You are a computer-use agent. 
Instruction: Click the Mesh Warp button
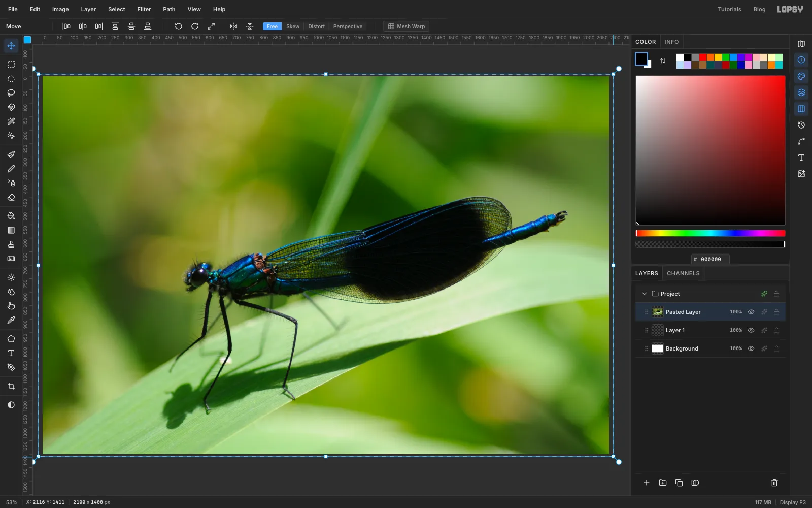coord(407,26)
